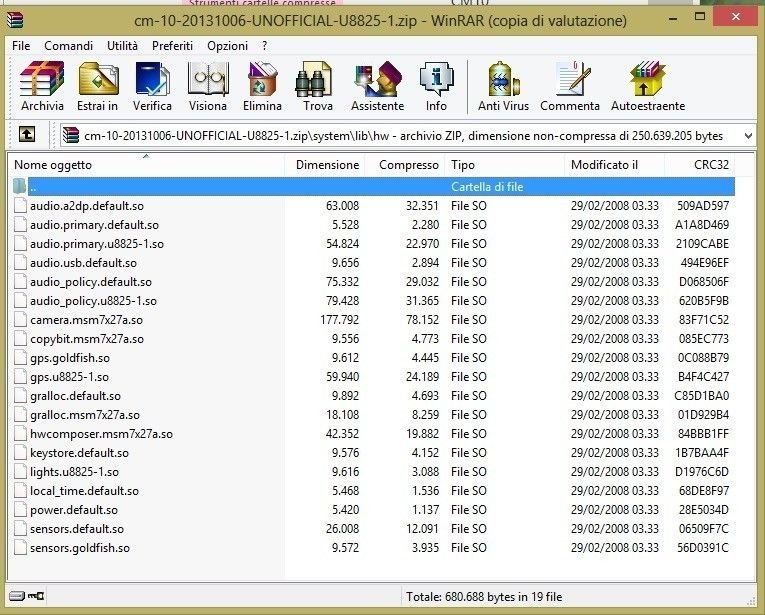Select gps.u8825-1.so file
Viewport: 765px width, 615px height.
click(x=69, y=377)
